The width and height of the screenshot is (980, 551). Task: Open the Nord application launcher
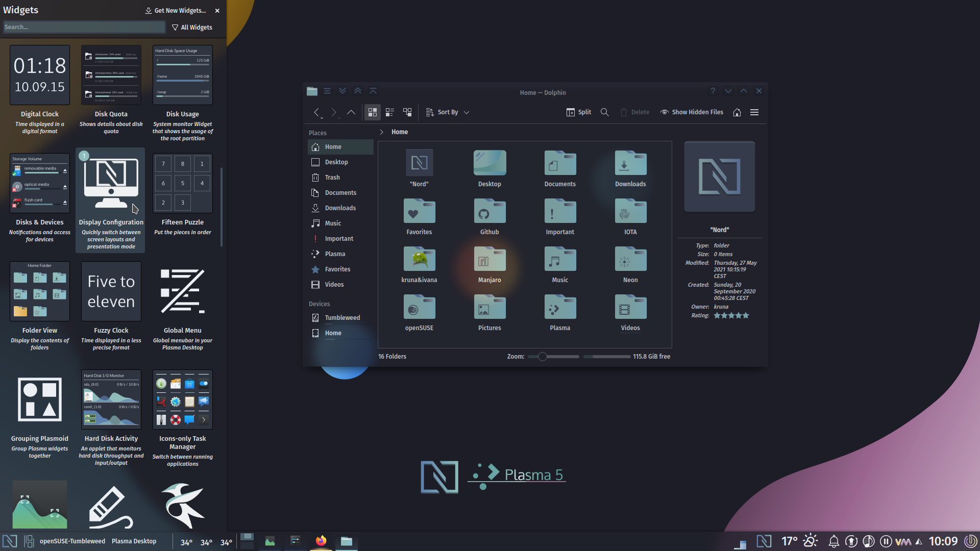[x=10, y=541]
